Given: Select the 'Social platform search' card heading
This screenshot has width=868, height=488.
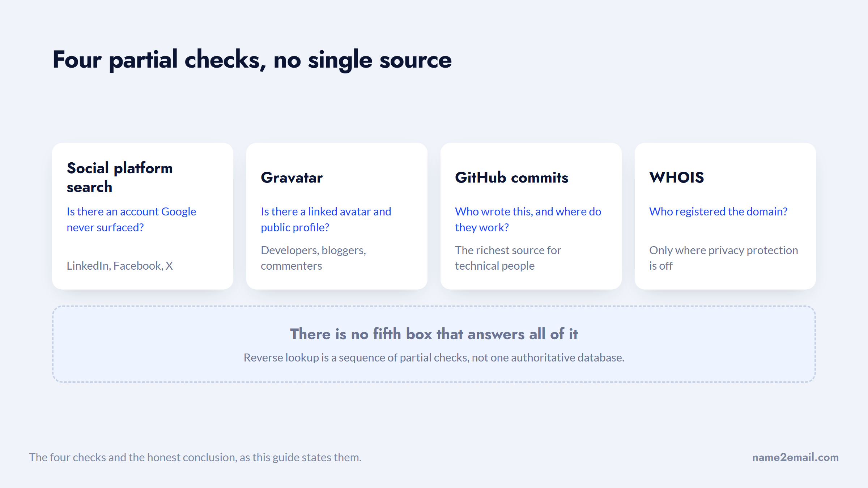Looking at the screenshot, I should [120, 177].
